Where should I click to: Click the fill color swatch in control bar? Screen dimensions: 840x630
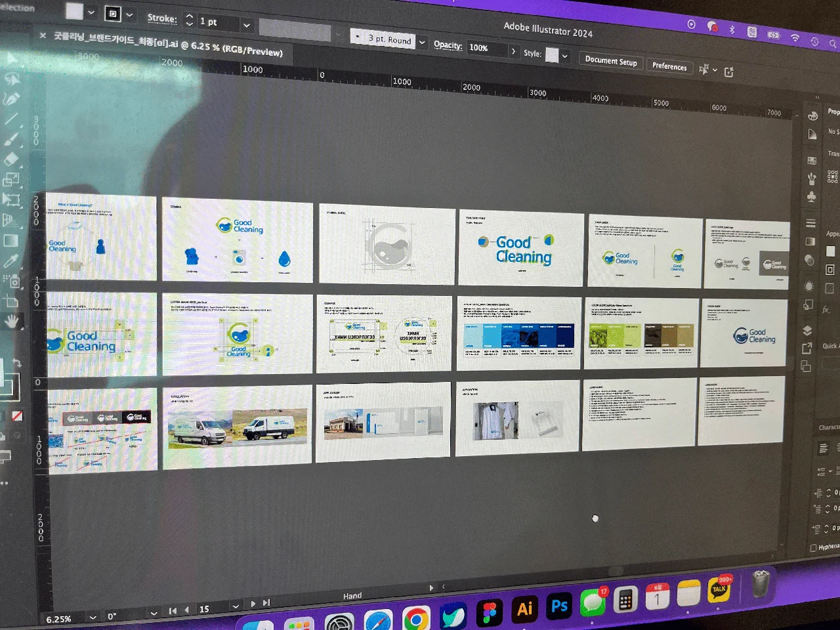click(x=75, y=11)
